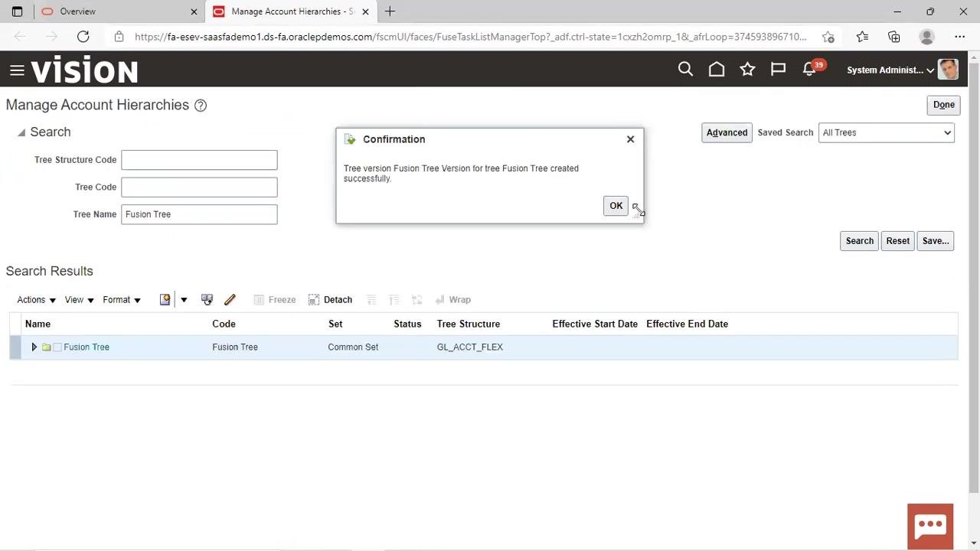This screenshot has height=551, width=980.
Task: Open notifications bell with 39 badge
Action: pyautogui.click(x=810, y=70)
